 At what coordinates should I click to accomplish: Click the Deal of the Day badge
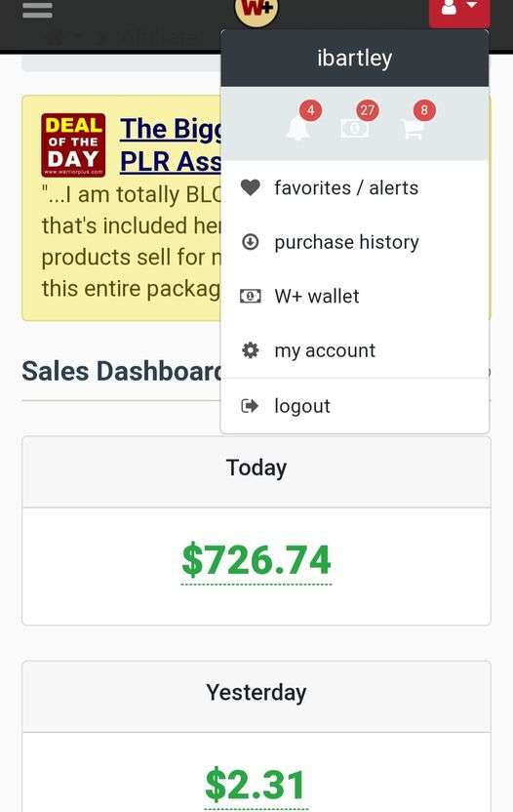pyautogui.click(x=73, y=145)
